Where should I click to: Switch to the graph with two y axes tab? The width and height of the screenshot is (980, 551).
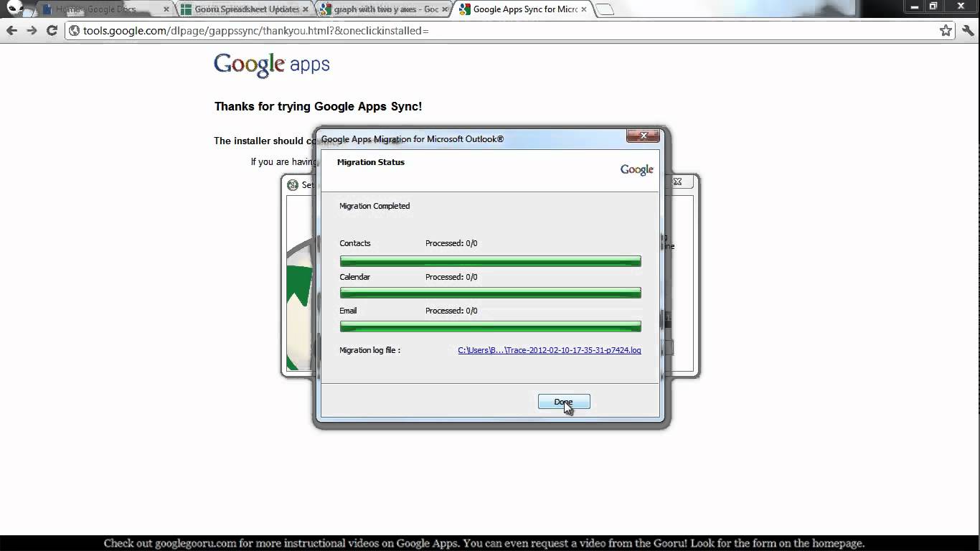(386, 9)
